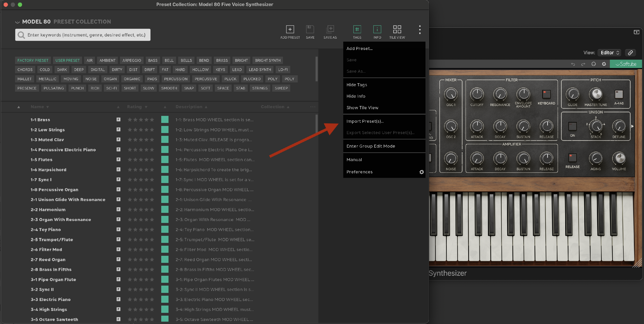Click the right arrow beside the Unison panel

tap(632, 126)
